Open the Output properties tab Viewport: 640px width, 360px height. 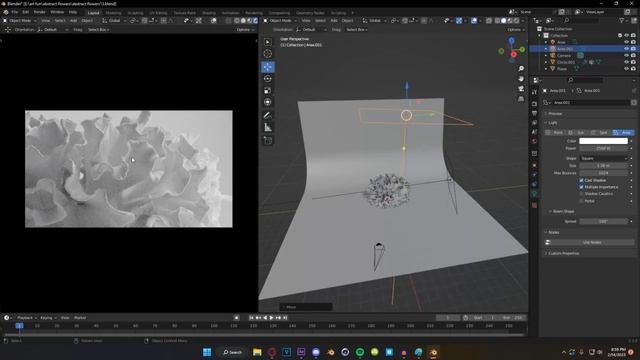click(x=534, y=113)
